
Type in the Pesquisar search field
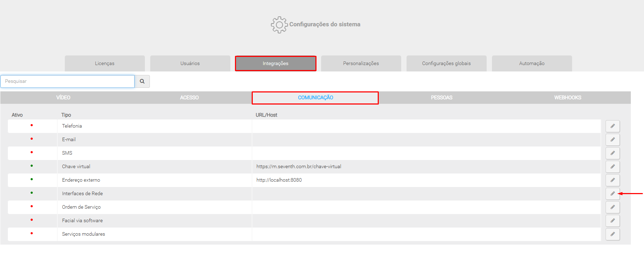point(68,81)
